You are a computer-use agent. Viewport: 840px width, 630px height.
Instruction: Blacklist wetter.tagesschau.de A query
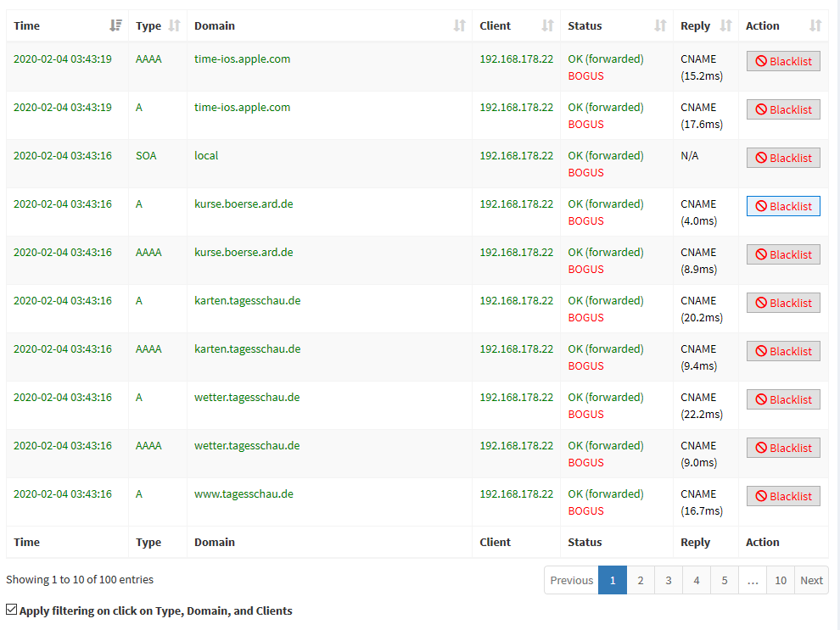click(x=783, y=399)
